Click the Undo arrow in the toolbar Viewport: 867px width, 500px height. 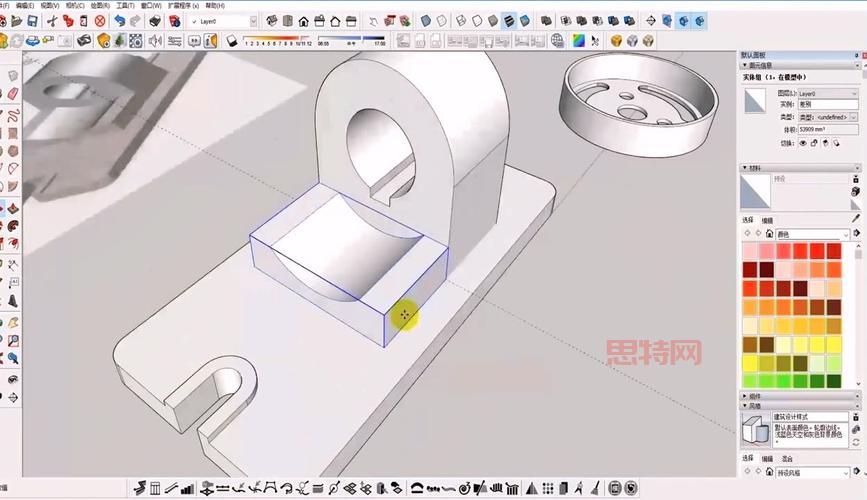[120, 21]
